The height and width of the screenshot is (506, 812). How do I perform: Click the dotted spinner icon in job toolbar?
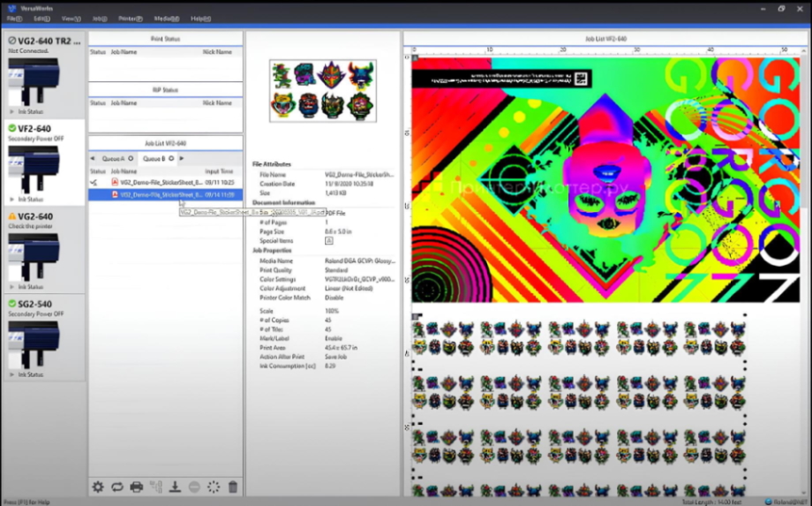click(x=214, y=487)
